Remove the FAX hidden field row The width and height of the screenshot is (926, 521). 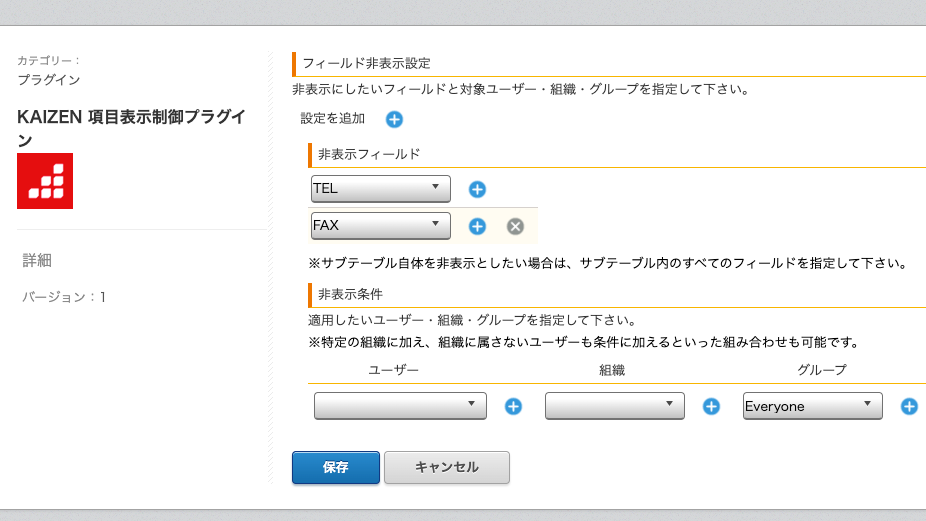[x=515, y=226]
